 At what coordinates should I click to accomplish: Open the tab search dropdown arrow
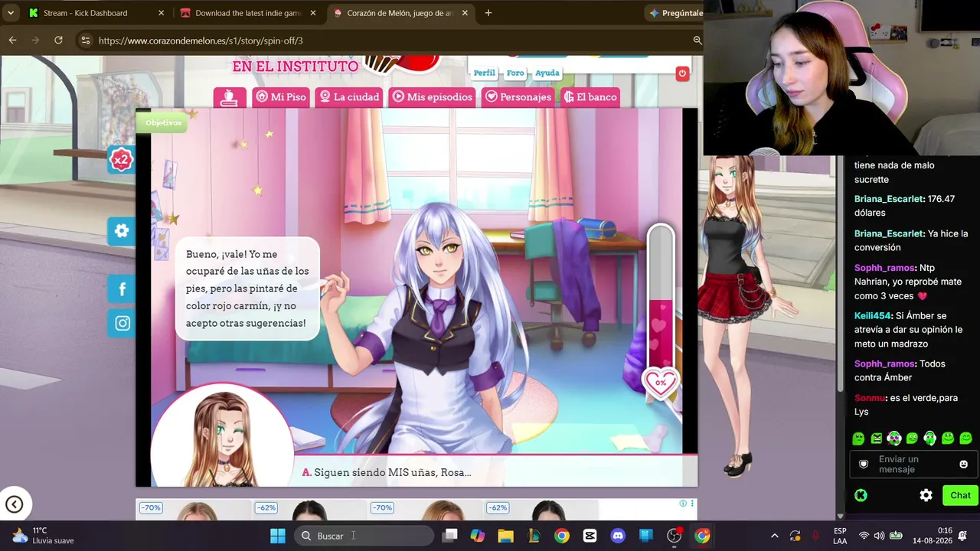click(x=11, y=13)
